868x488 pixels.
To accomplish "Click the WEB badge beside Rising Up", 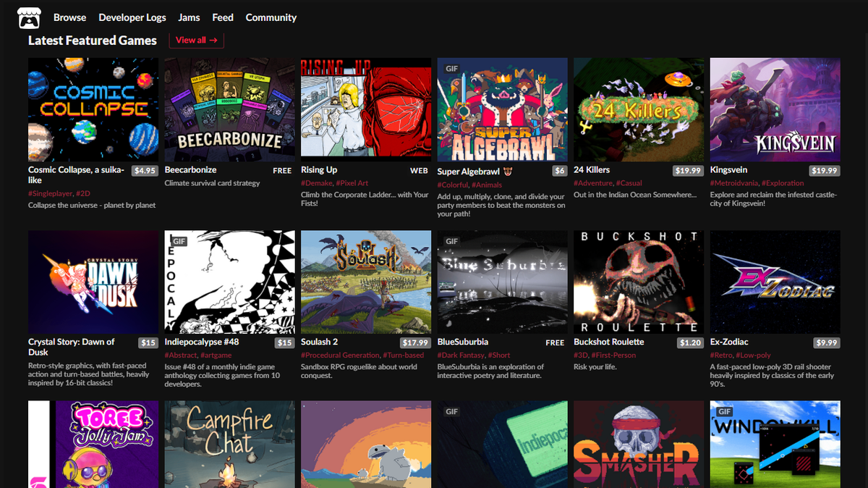I will [x=419, y=170].
